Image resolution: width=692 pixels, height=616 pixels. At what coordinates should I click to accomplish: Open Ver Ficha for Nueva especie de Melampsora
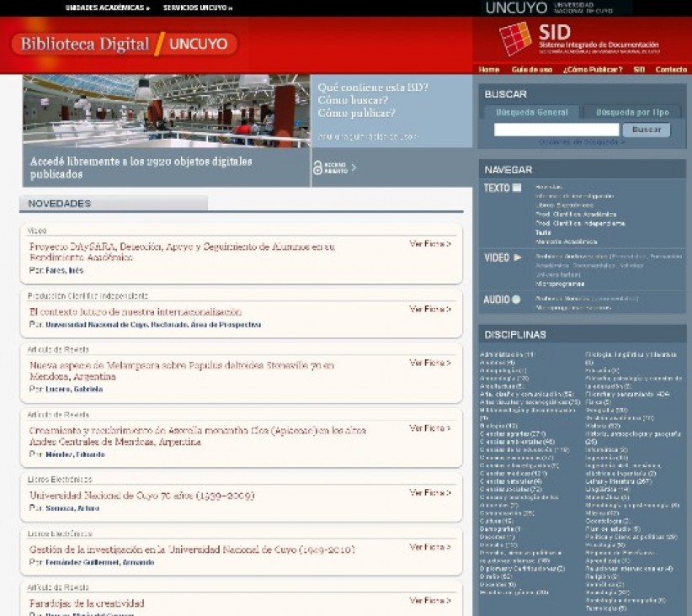point(430,363)
